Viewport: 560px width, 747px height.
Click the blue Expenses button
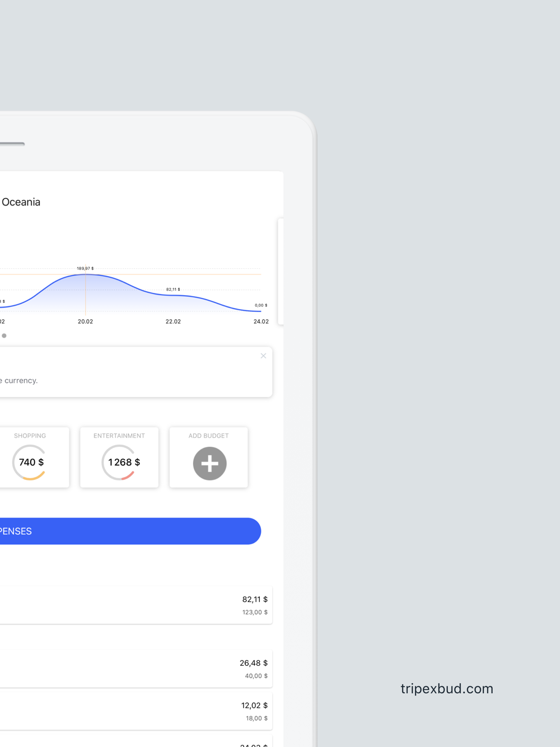(130, 531)
